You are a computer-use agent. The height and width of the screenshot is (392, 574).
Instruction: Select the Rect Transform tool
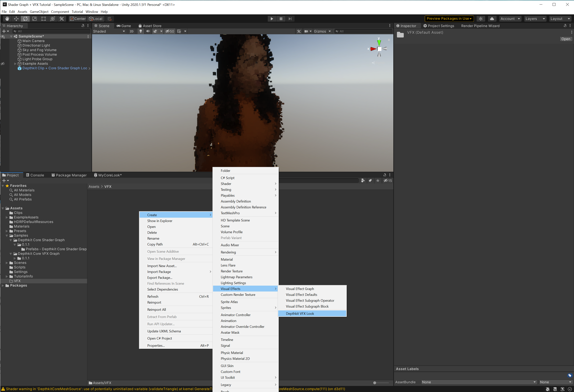[x=44, y=19]
